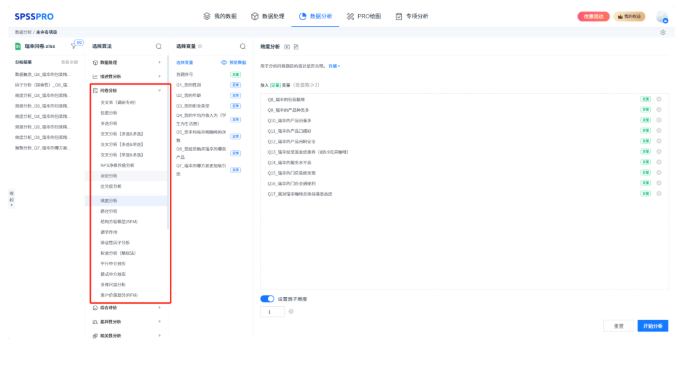Image resolution: width=691 pixels, height=391 pixels.
Task: Click the SPSSPRO logo
Action: click(x=34, y=16)
